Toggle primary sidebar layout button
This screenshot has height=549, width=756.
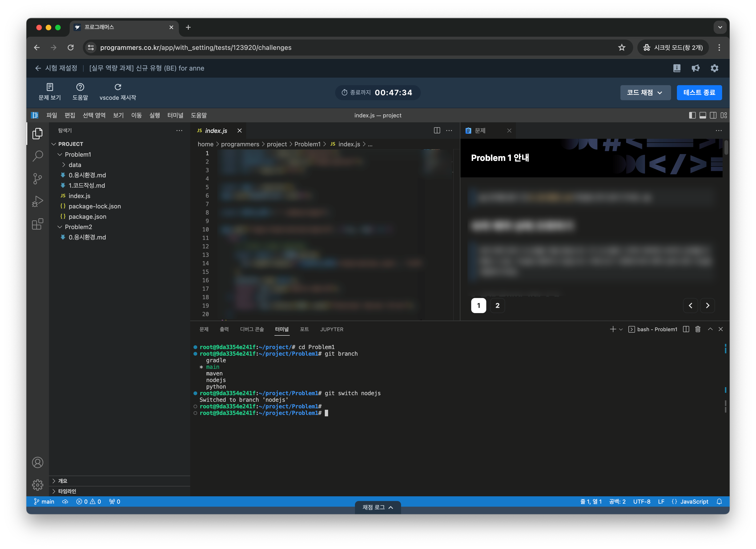(692, 115)
